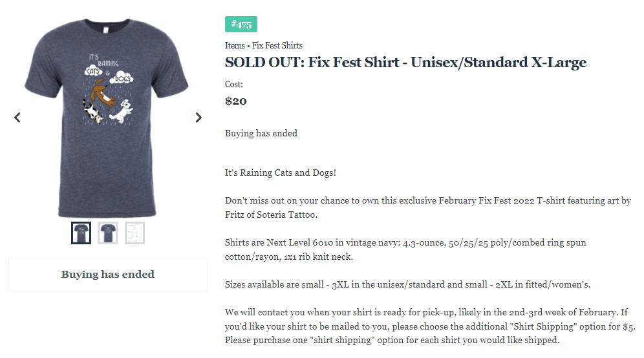This screenshot has width=644, height=358.
Task: Click the SOLD OUT Fix Fest Shirt title
Action: click(x=406, y=63)
